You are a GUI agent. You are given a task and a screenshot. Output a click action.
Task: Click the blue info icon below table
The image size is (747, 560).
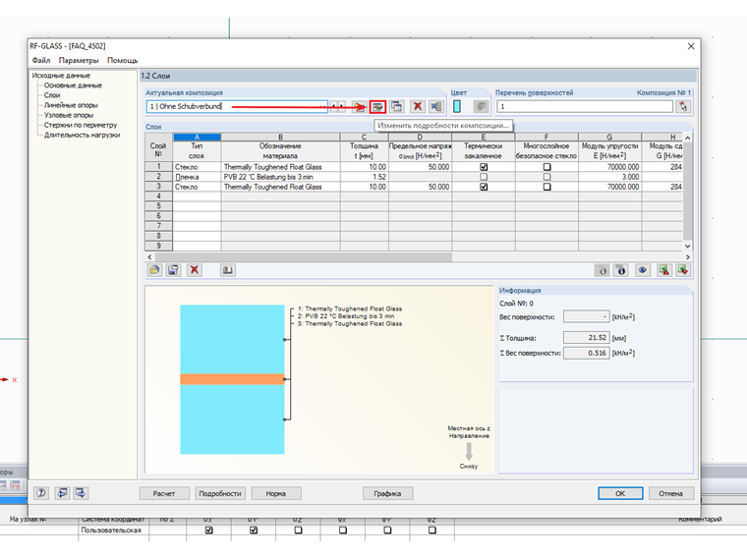[621, 270]
